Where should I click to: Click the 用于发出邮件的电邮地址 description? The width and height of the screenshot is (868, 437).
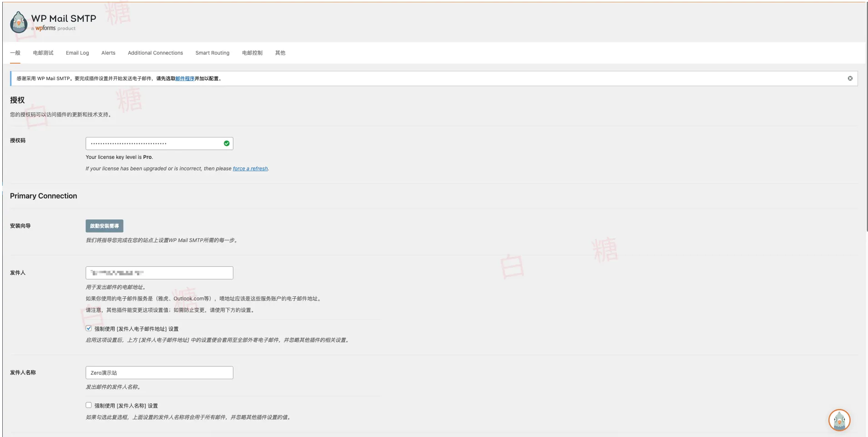116,287
